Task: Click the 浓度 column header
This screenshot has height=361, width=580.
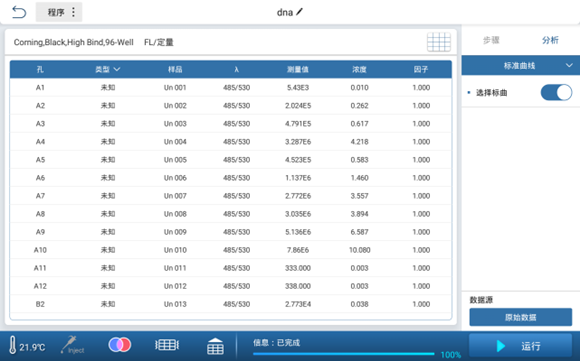Action: tap(359, 69)
